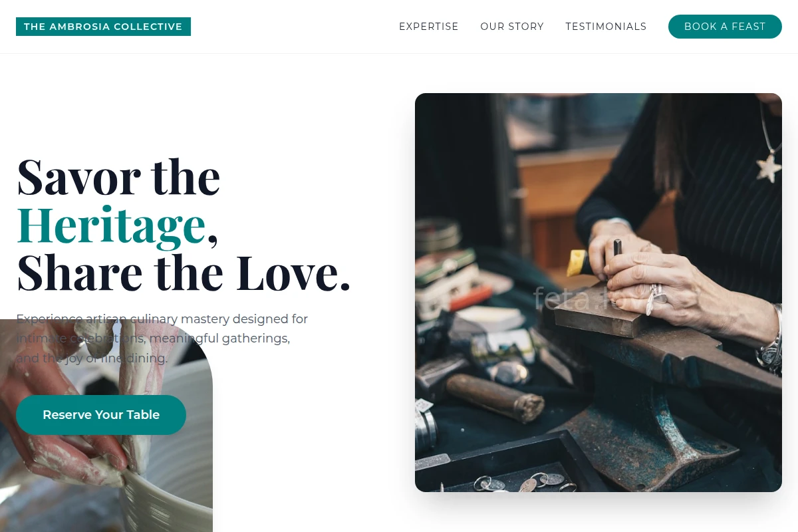Image resolution: width=798 pixels, height=532 pixels.
Task: Click the Book a Feast button
Action: [725, 27]
